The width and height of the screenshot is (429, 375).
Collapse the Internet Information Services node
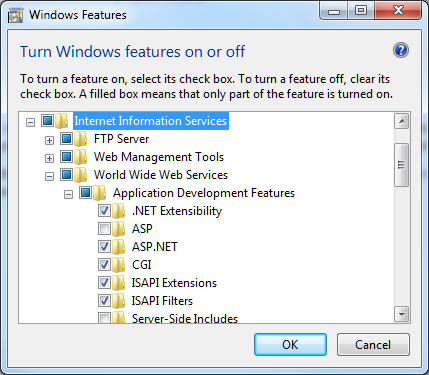(x=30, y=122)
